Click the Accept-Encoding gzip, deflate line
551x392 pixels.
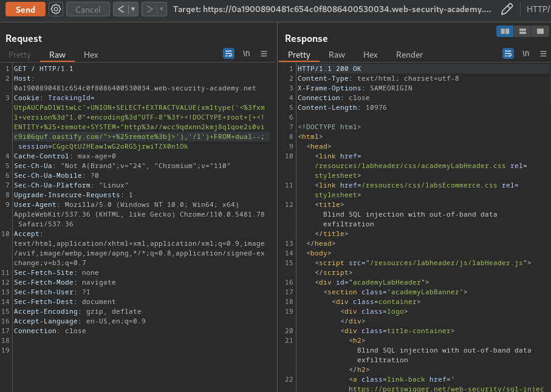77,312
